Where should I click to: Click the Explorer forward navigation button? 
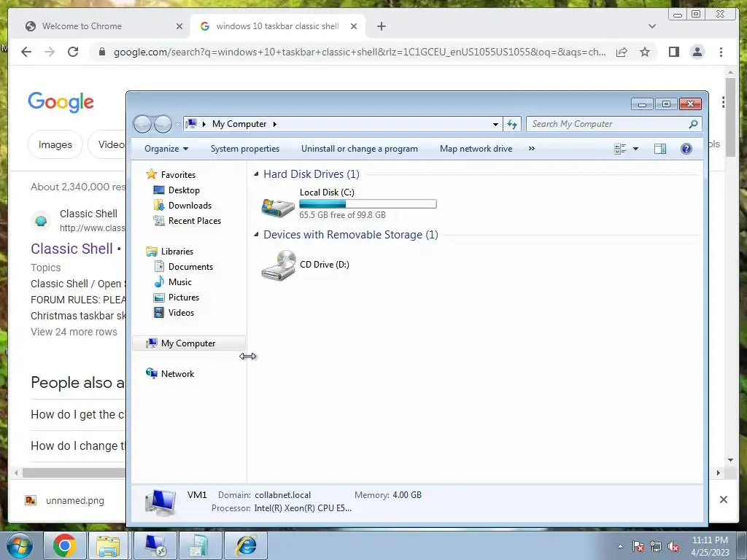tap(163, 124)
